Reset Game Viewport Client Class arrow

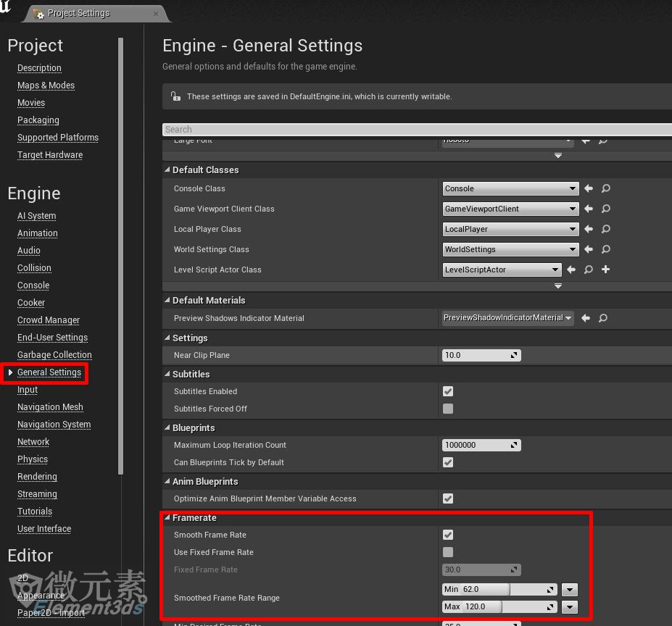click(x=589, y=209)
